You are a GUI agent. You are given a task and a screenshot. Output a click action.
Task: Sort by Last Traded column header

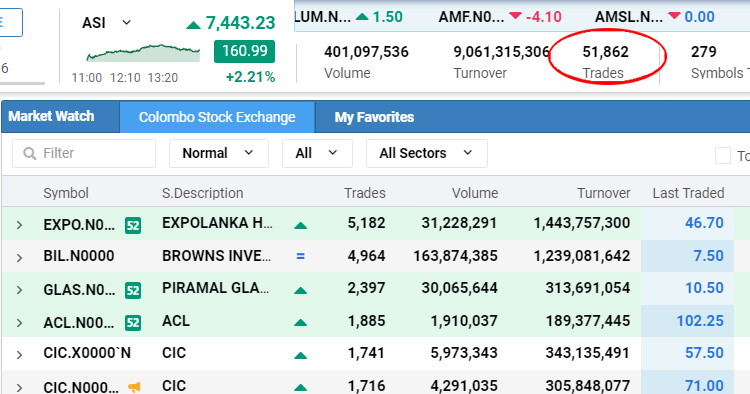point(688,193)
